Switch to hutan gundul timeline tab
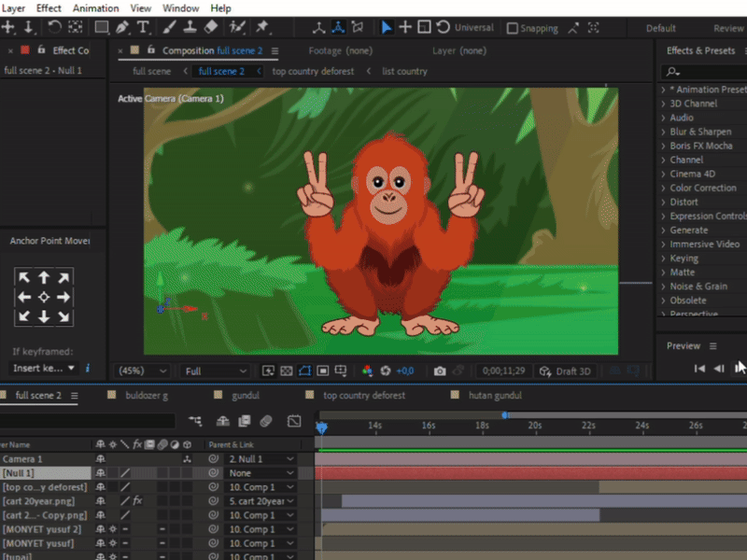The image size is (747, 560). tap(495, 395)
